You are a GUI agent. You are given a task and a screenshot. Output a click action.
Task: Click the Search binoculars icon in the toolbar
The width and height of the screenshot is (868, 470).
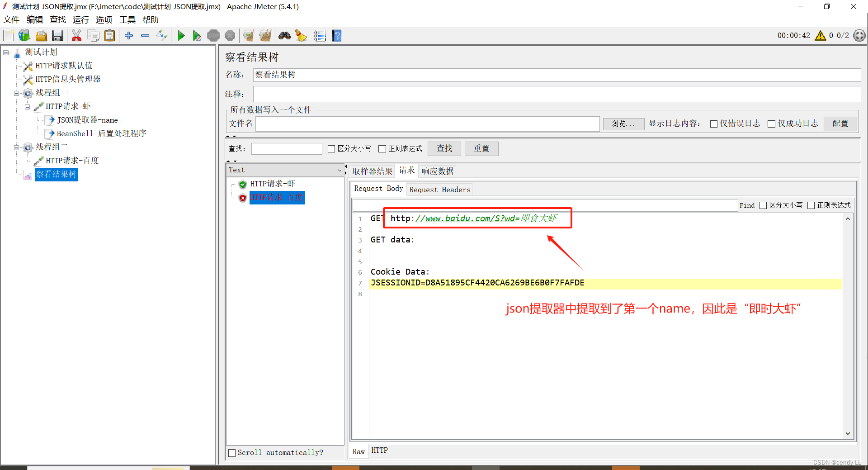tap(284, 35)
